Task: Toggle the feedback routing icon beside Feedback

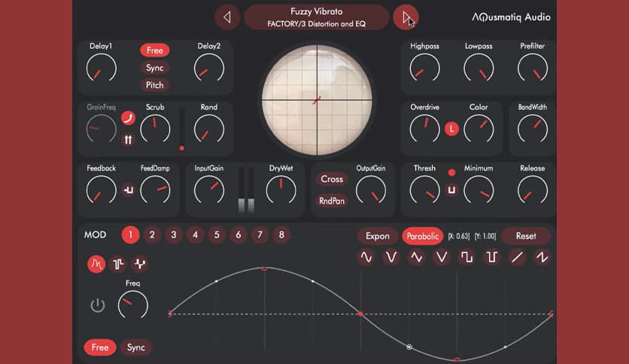Action: click(128, 190)
